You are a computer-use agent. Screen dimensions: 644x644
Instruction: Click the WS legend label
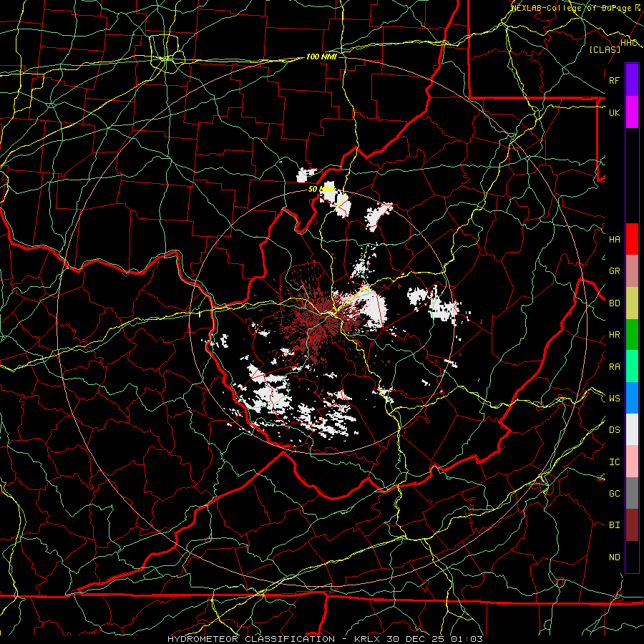coord(614,399)
